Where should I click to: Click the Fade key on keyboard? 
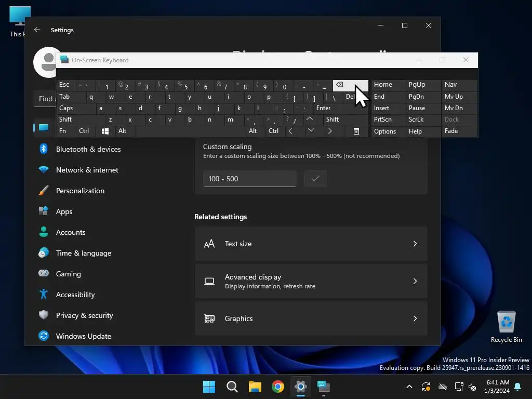pos(459,131)
